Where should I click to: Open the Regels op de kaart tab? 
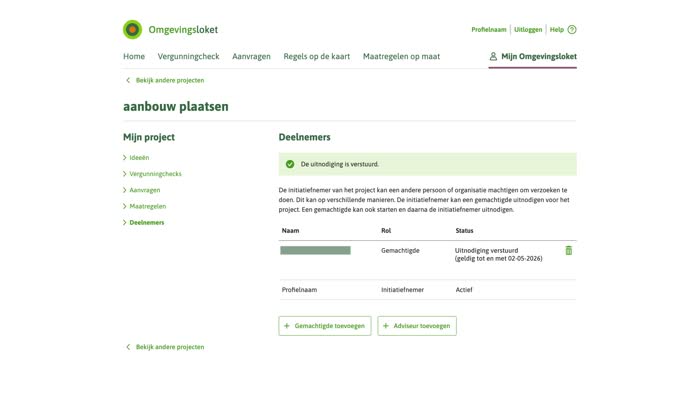(x=317, y=56)
